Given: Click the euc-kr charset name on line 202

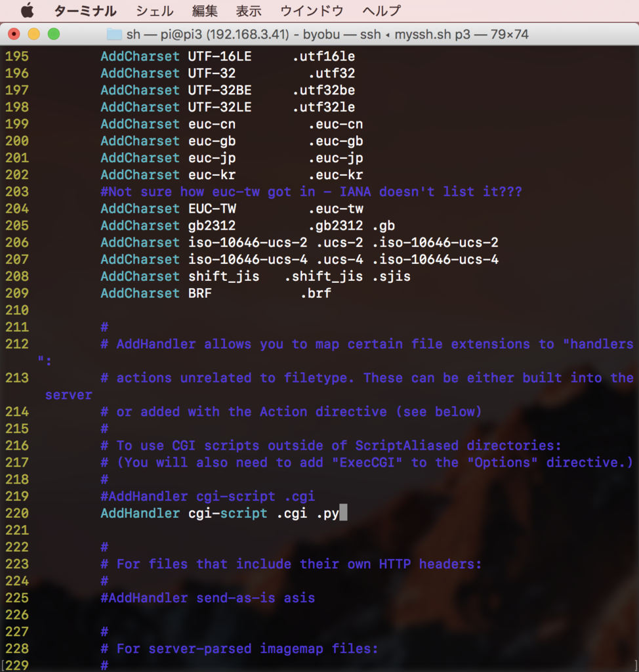Looking at the screenshot, I should [x=212, y=175].
